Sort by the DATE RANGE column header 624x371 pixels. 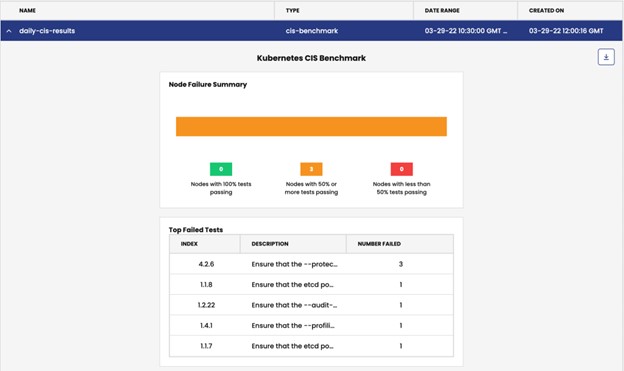click(x=442, y=10)
